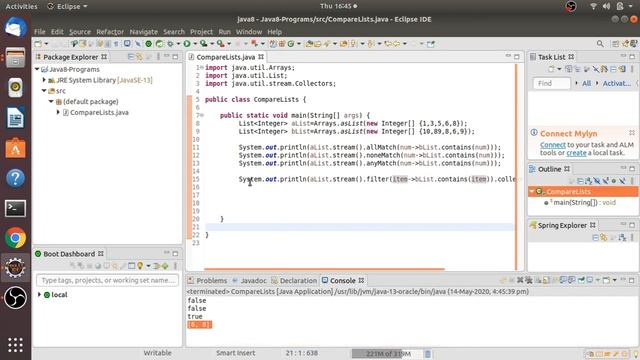Click the External Tools launch icon
Image resolution: width=640 pixels, height=360 pixels.
tap(220, 44)
